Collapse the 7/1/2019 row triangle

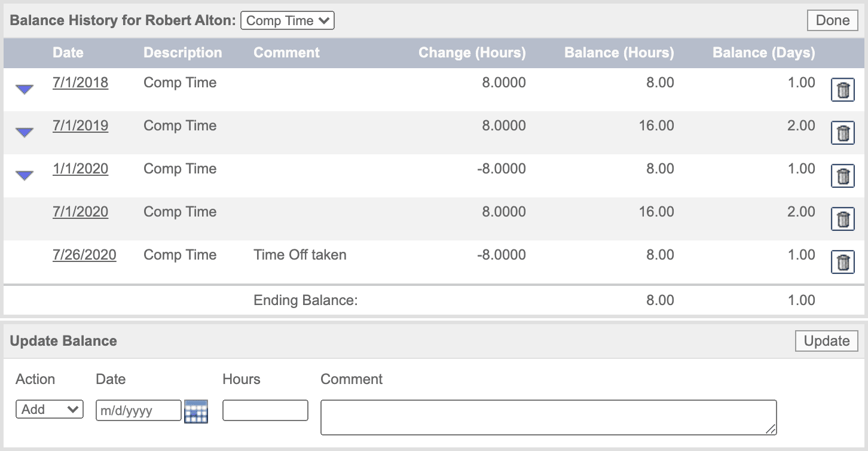click(24, 132)
